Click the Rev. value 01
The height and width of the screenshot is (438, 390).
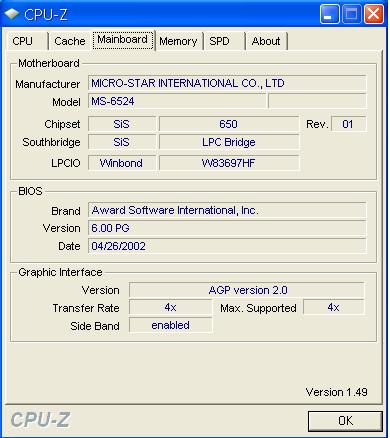pos(349,124)
